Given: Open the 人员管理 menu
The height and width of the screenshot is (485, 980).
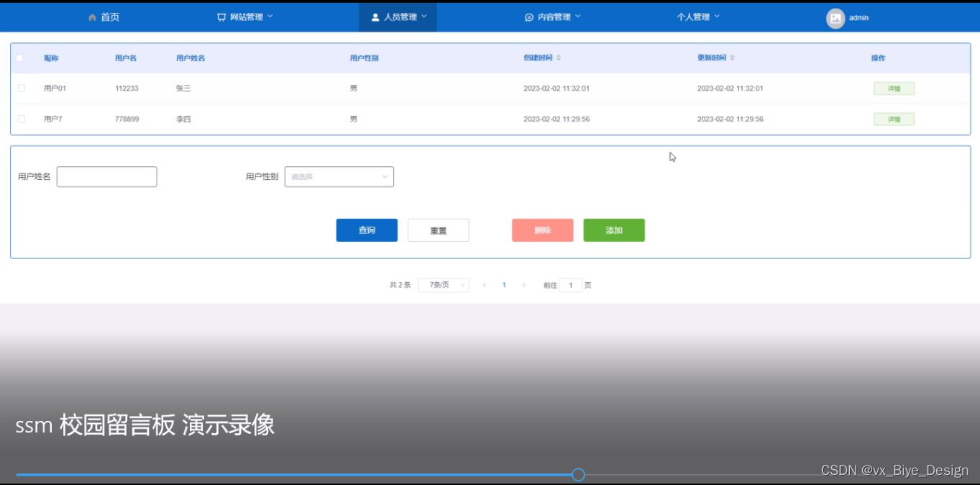Looking at the screenshot, I should (x=398, y=17).
